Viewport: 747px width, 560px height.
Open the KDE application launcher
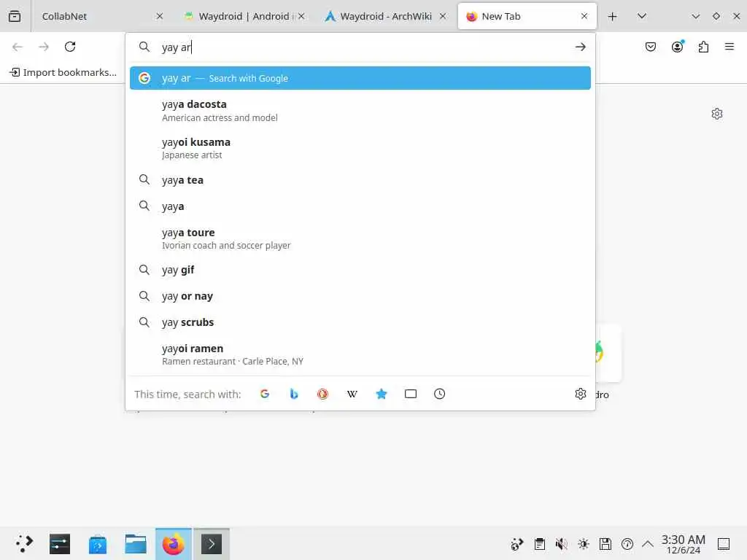pos(24,543)
